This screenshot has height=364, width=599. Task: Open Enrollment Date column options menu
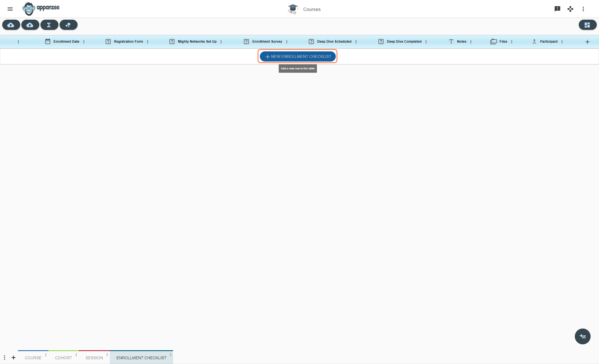(x=84, y=42)
